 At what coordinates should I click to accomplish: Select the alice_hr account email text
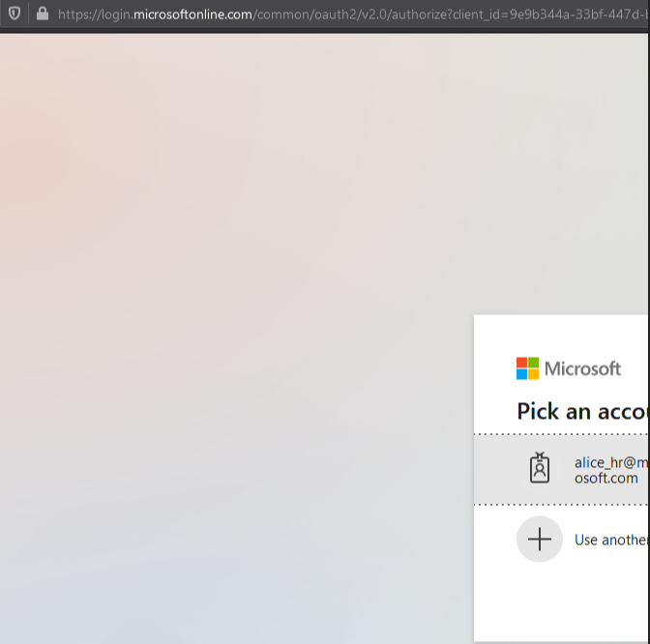click(610, 462)
